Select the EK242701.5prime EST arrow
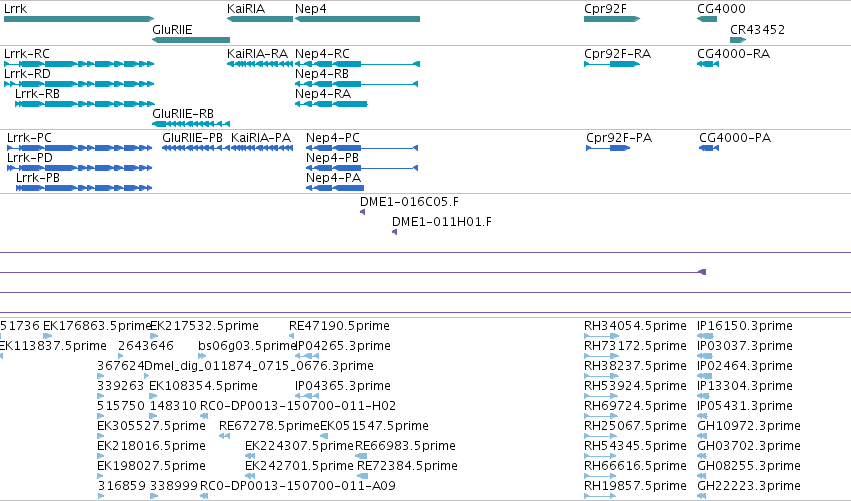This screenshot has width=851, height=501. click(x=250, y=476)
